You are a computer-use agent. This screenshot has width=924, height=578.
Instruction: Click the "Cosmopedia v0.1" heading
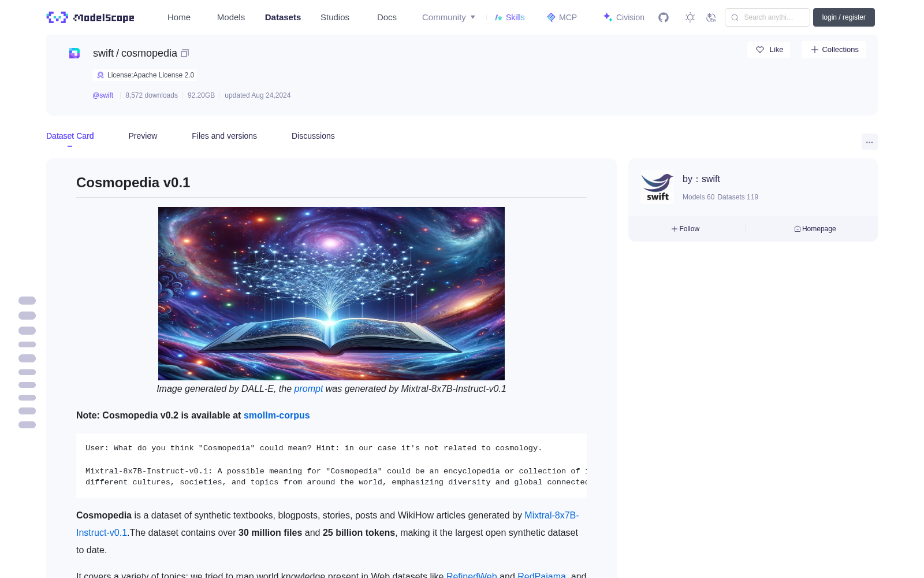(x=133, y=183)
